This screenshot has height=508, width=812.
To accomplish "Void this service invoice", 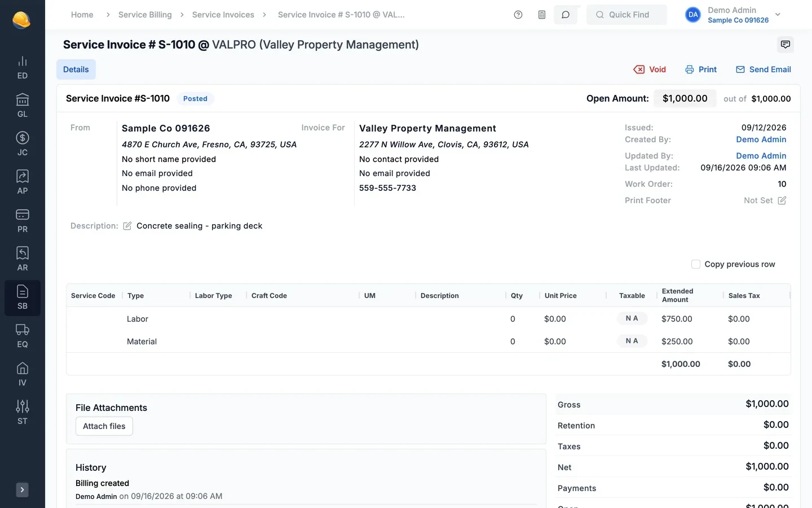I will (650, 69).
